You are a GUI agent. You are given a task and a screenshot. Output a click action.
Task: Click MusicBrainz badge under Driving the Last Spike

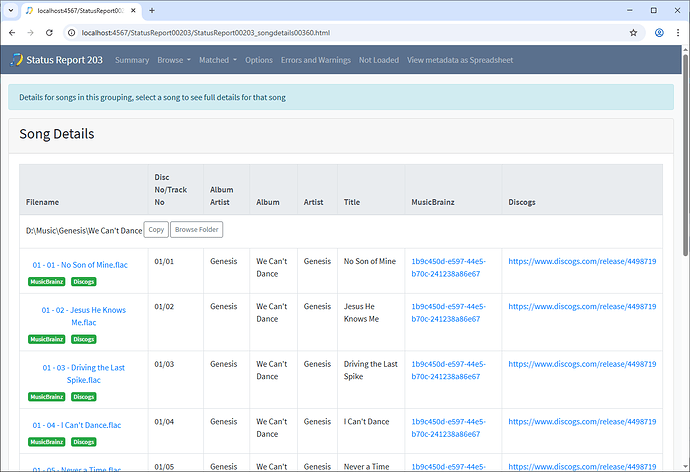pos(47,397)
